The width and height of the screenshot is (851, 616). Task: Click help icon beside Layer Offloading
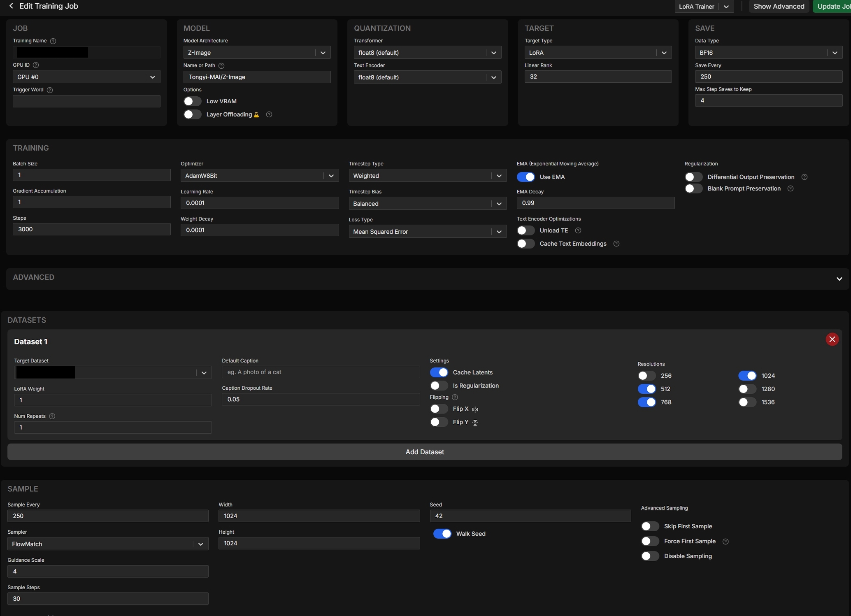pos(269,114)
